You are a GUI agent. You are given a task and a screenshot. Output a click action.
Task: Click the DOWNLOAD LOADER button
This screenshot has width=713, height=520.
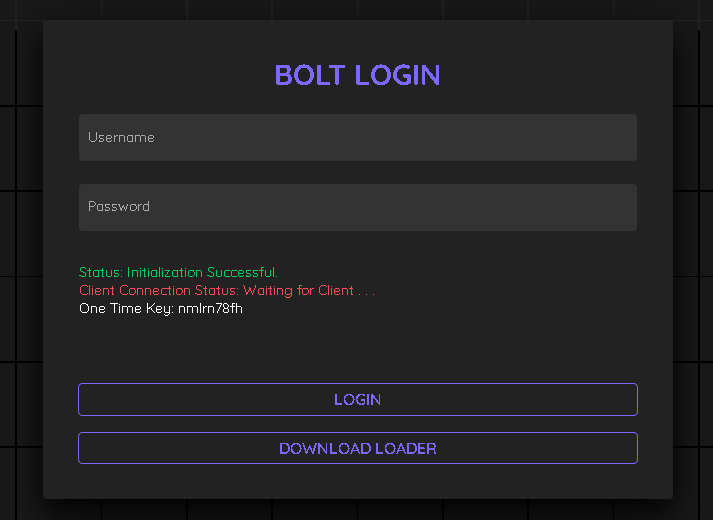coord(358,448)
